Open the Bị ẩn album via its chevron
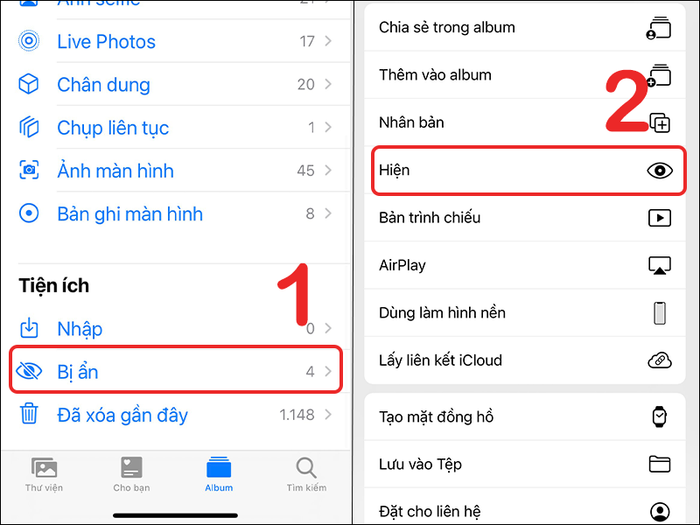700x525 pixels. (x=328, y=371)
